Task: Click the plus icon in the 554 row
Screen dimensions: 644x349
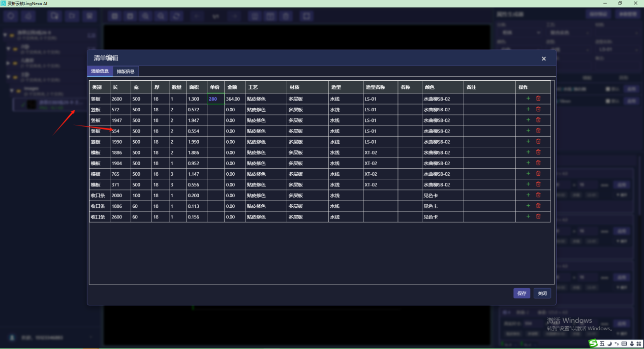Action: click(x=528, y=131)
